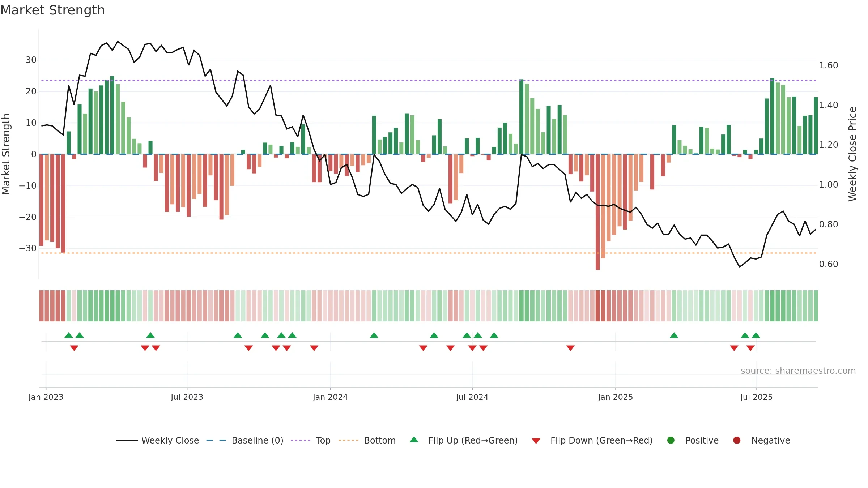
Task: Click the first flip-up marker after Jan 2024
Action: coord(374,335)
